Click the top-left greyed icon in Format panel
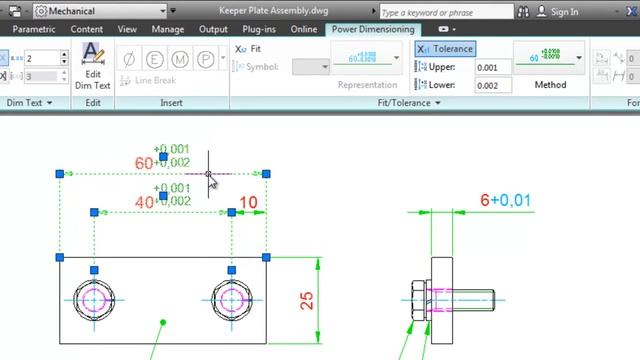 [602, 58]
